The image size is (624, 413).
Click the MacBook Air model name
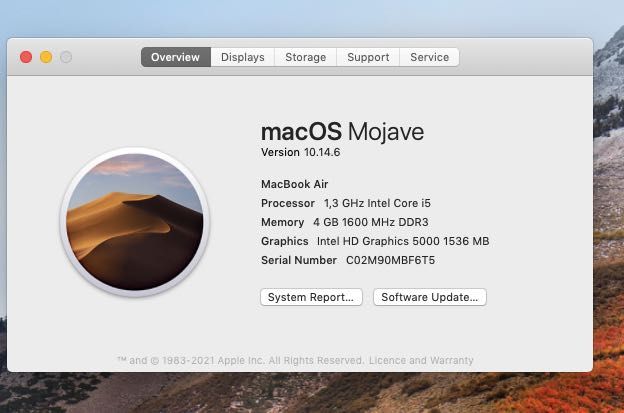click(x=294, y=184)
